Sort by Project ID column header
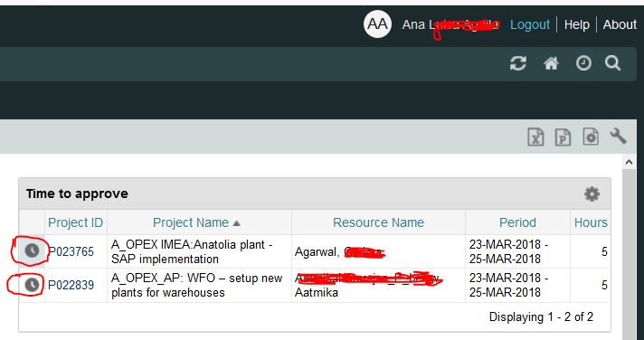Screen dimensions: 644x340 coord(75,222)
